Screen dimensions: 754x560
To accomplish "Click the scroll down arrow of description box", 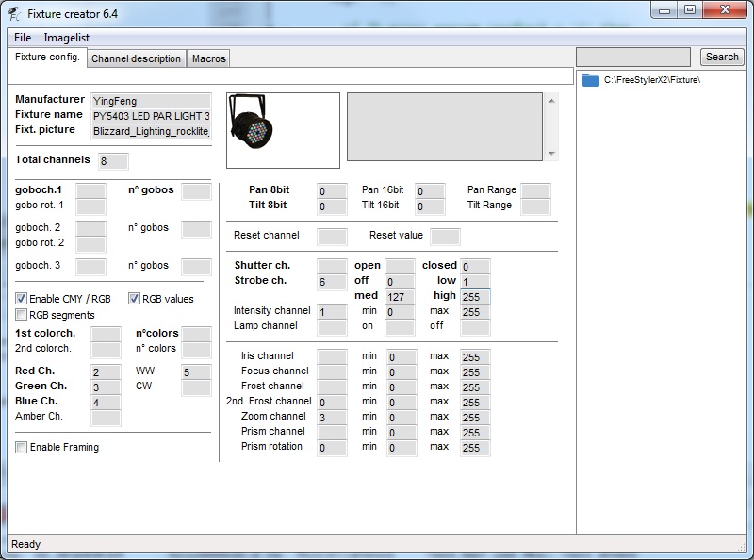I will pyautogui.click(x=551, y=154).
